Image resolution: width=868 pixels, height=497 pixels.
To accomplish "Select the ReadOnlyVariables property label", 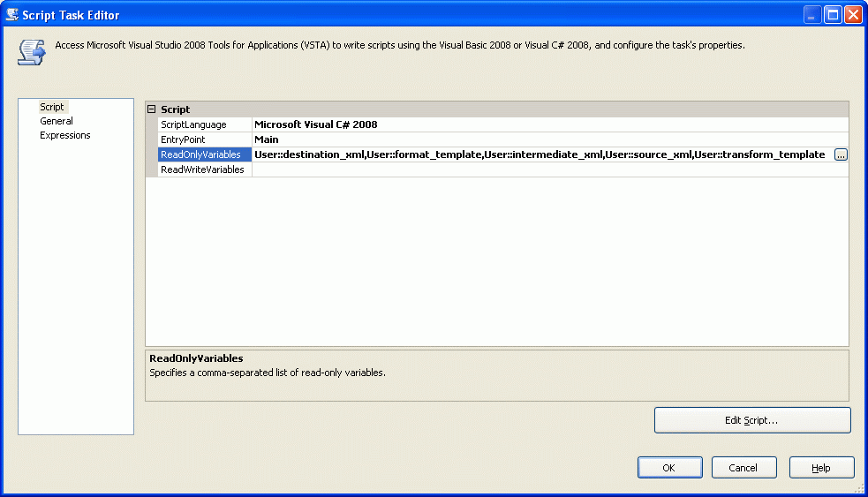I will pyautogui.click(x=200, y=154).
